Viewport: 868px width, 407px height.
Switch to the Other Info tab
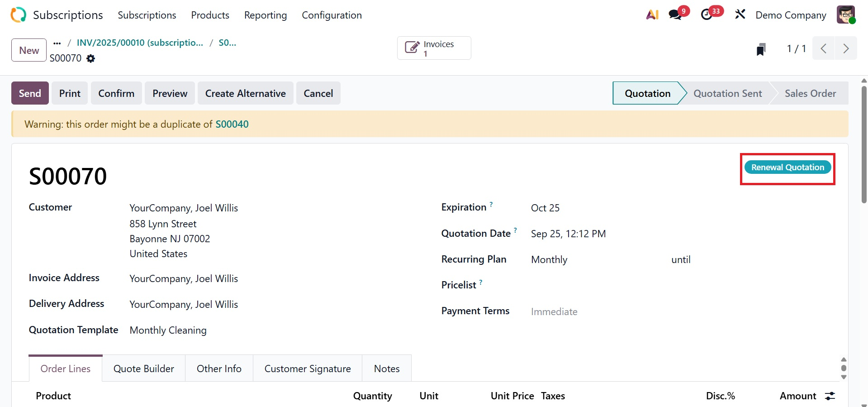[219, 369]
